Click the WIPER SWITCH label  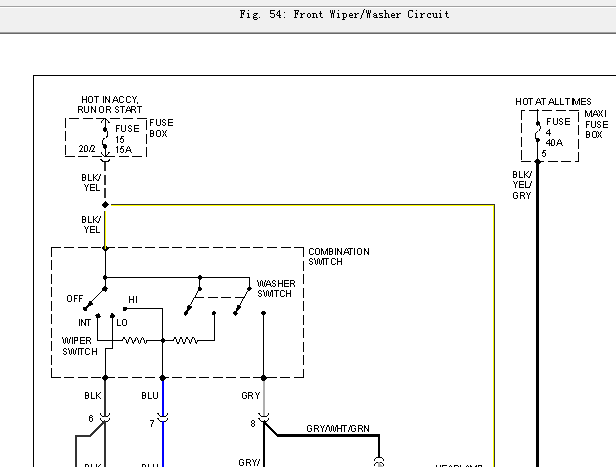coord(79,346)
